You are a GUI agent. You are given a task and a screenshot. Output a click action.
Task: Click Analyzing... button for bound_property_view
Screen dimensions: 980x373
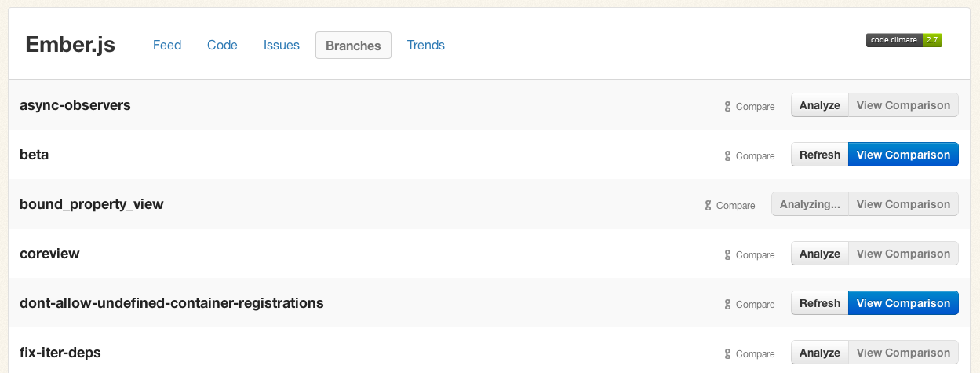click(810, 204)
